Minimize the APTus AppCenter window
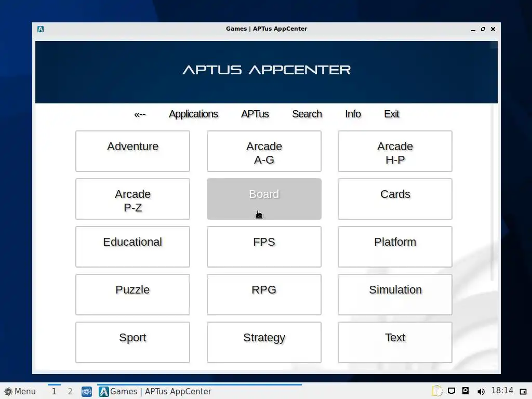Image resolution: width=532 pixels, height=399 pixels. 473,29
